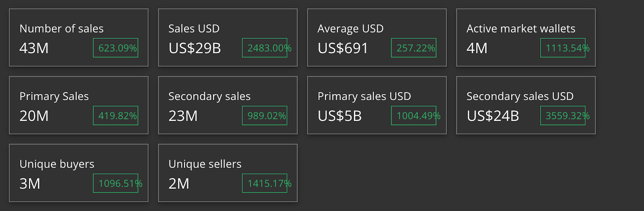Click the 2483.00% growth badge
The width and height of the screenshot is (644, 211).
click(265, 48)
